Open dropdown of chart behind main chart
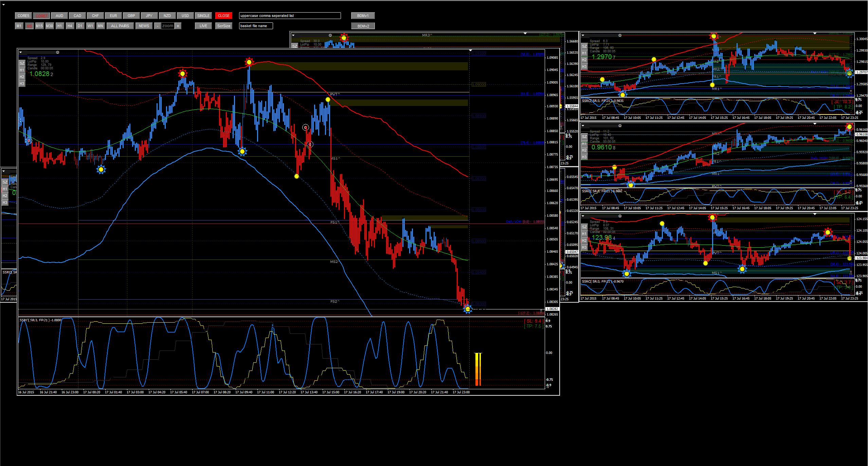This screenshot has width=868, height=466. (293, 35)
